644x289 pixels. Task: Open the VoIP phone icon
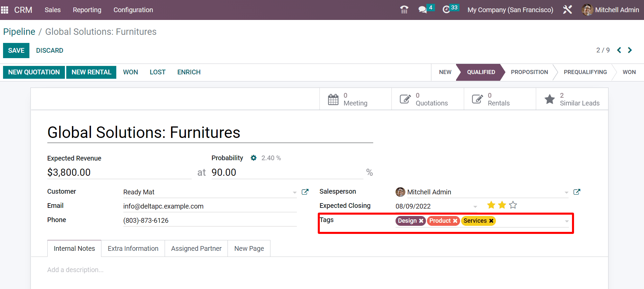404,10
